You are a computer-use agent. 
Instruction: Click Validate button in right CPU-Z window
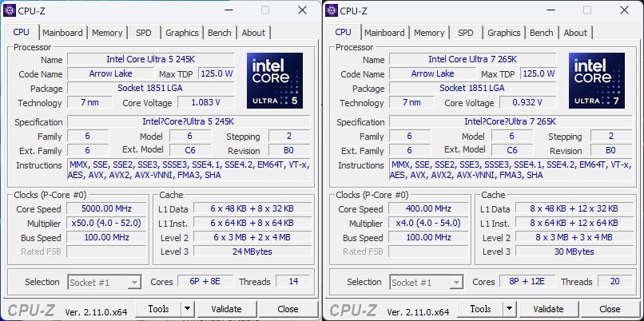pyautogui.click(x=548, y=309)
